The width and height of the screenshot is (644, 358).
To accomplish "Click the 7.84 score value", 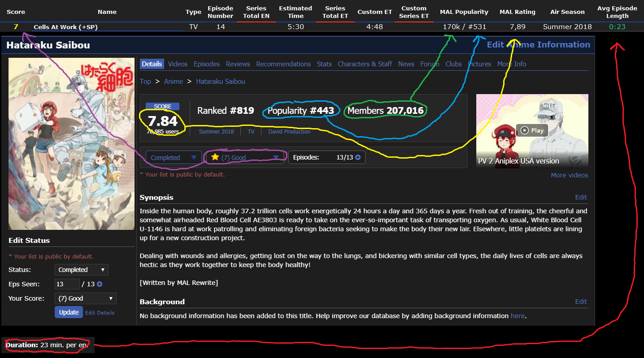I will point(163,121).
